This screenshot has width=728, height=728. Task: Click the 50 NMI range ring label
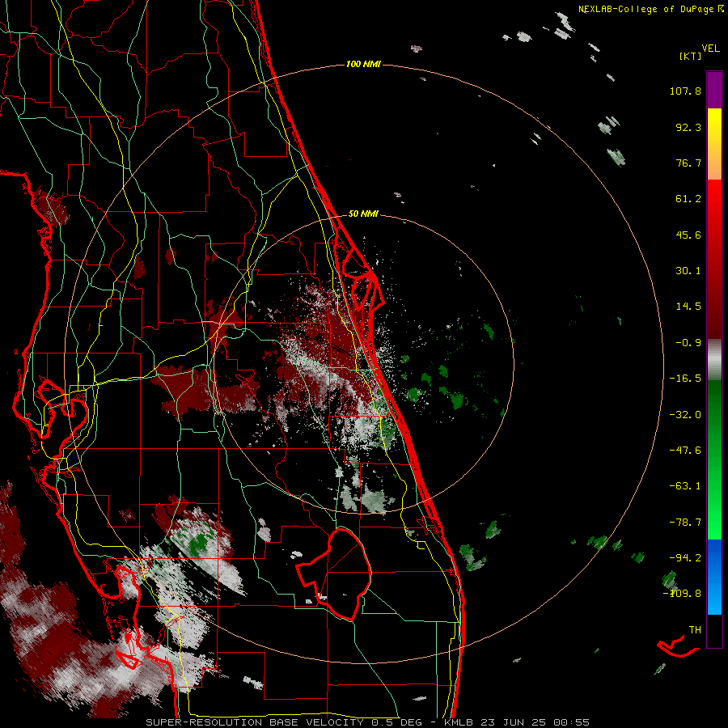363,214
